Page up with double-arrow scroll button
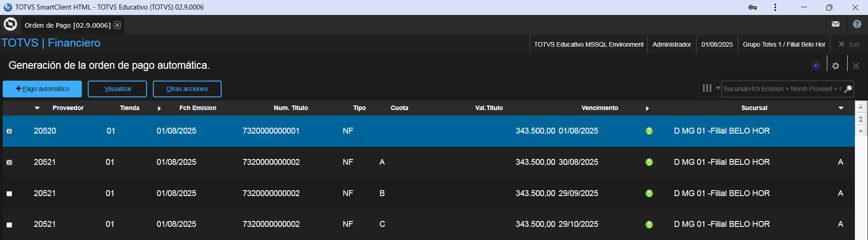 pos(861,119)
